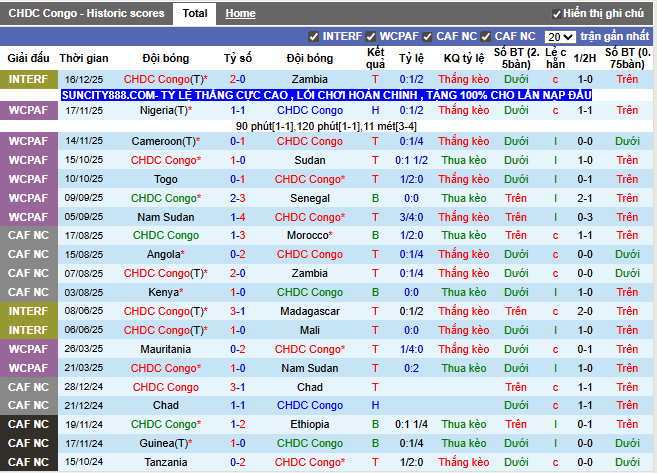Click odds 0:1 1/2 in the Sudan row
657x473 pixels.
click(411, 160)
